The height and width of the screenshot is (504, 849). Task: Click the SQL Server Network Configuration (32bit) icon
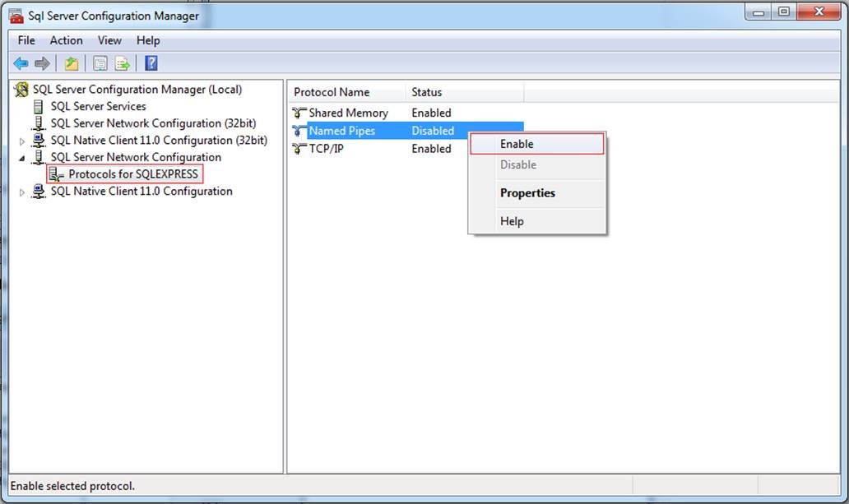point(39,123)
